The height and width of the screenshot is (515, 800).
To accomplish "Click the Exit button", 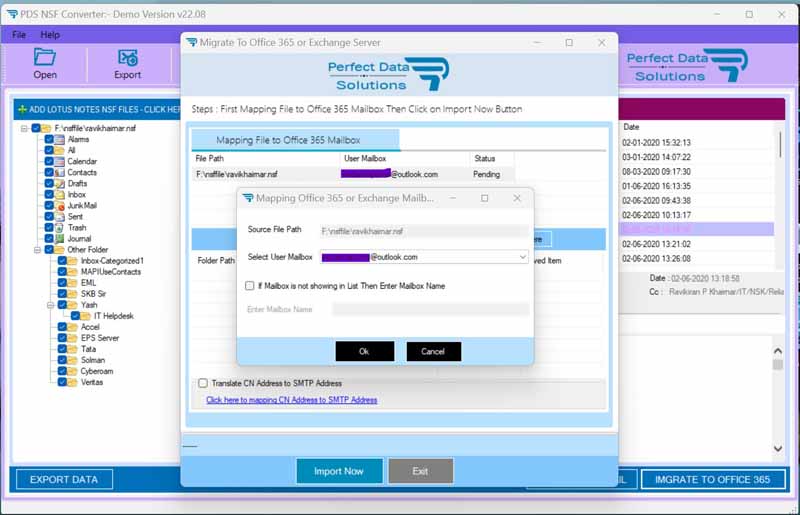I will click(x=420, y=471).
